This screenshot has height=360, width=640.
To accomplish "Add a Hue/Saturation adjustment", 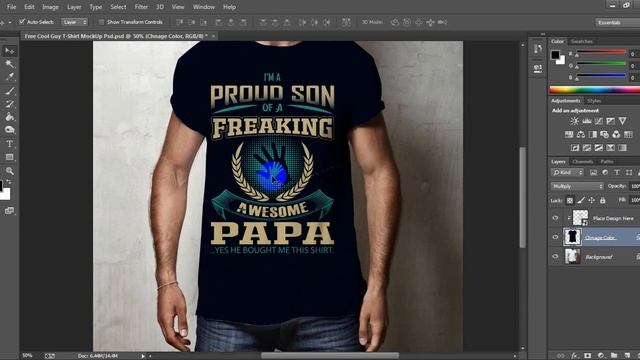I will [x=569, y=134].
